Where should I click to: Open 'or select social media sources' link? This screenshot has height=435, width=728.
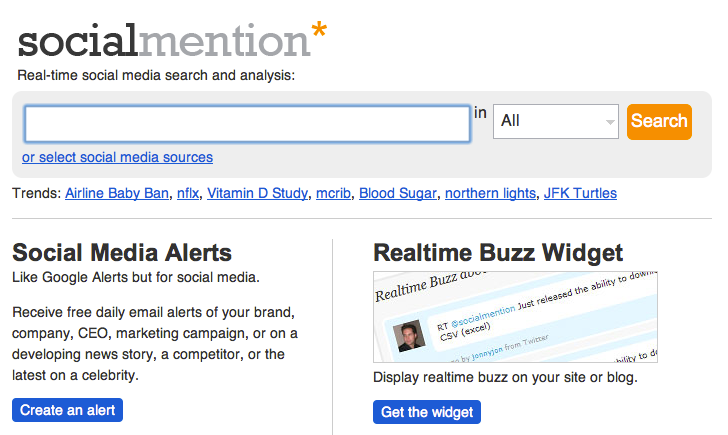tap(117, 157)
